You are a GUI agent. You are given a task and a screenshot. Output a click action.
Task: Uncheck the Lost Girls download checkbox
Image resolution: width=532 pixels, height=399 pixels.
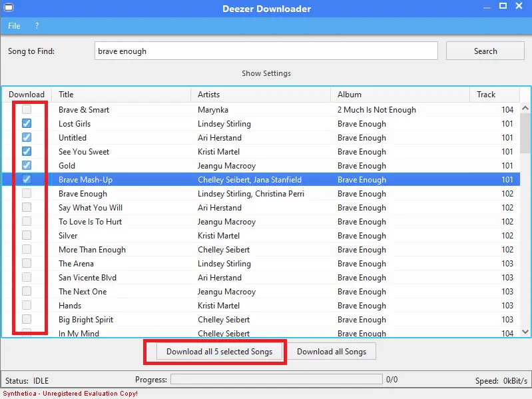pos(27,123)
